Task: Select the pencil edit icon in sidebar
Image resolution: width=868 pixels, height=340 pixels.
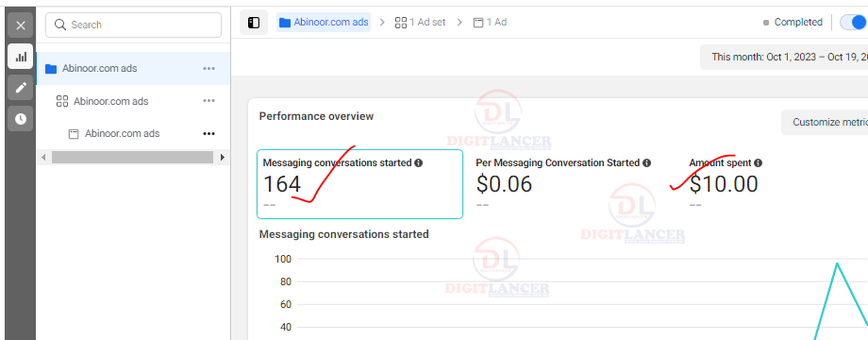Action: point(21,88)
